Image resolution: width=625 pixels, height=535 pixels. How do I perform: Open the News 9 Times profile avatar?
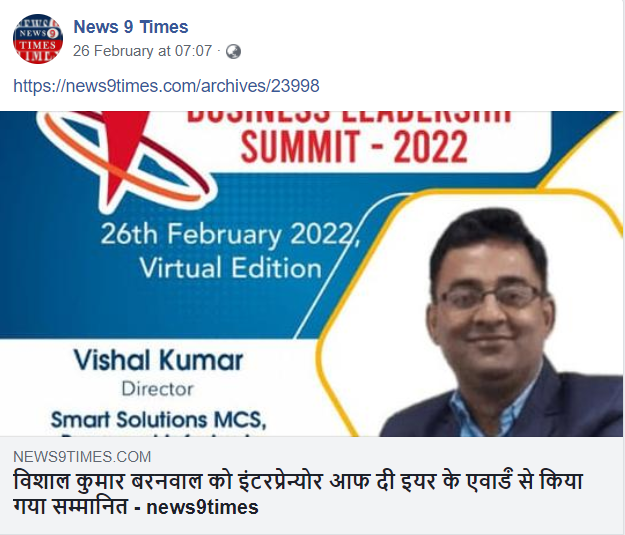(38, 39)
